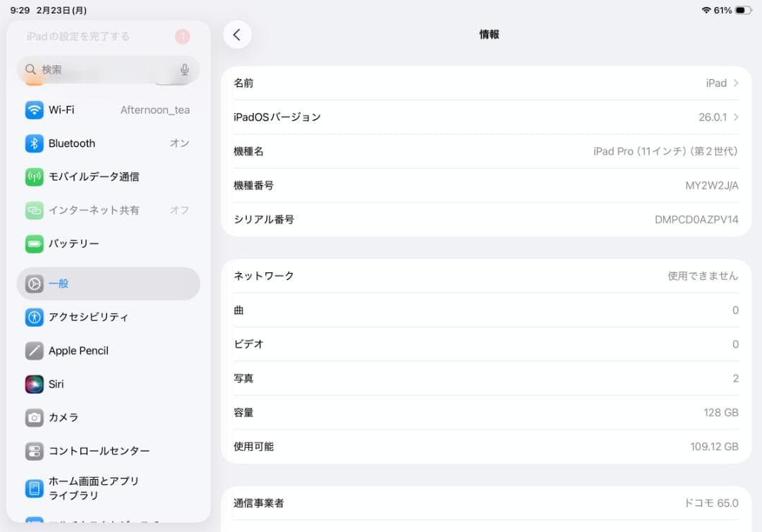
Task: Open モバイルデータ通信 settings
Action: tap(109, 177)
